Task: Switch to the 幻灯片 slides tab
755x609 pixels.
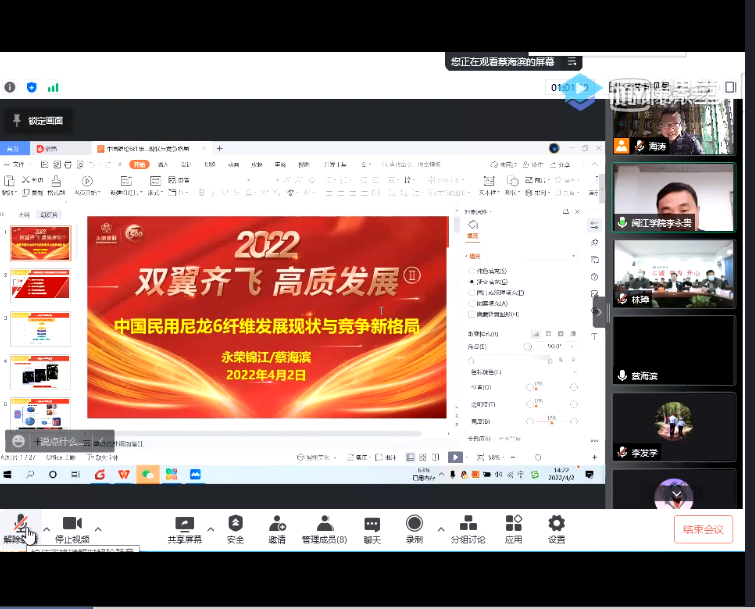Action: tap(49, 215)
